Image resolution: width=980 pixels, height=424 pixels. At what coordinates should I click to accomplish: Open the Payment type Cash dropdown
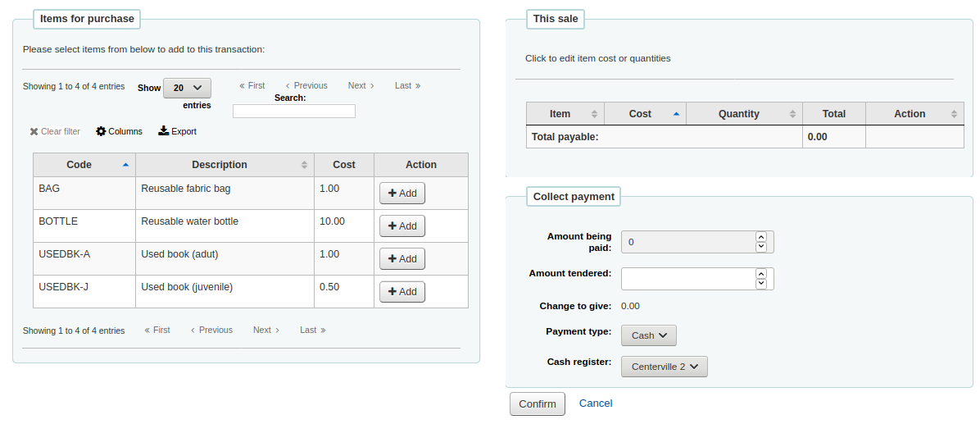coord(649,335)
